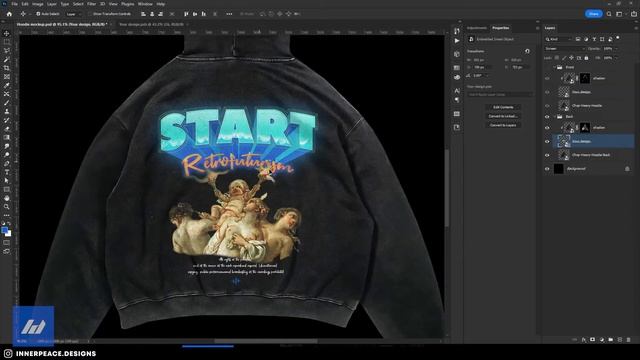640x360 pixels.
Task: Click the add layer mask icon
Action: 593,340
